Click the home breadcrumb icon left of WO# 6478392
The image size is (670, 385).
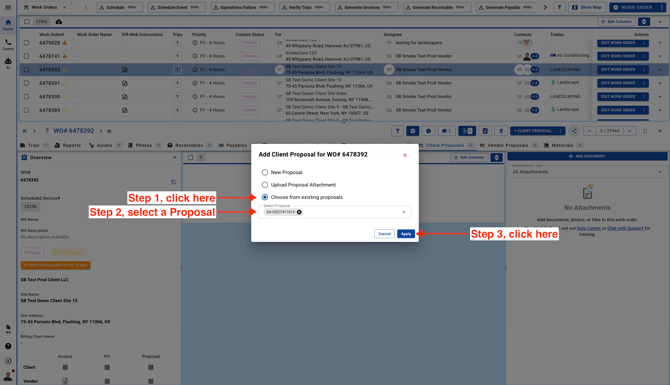point(24,131)
